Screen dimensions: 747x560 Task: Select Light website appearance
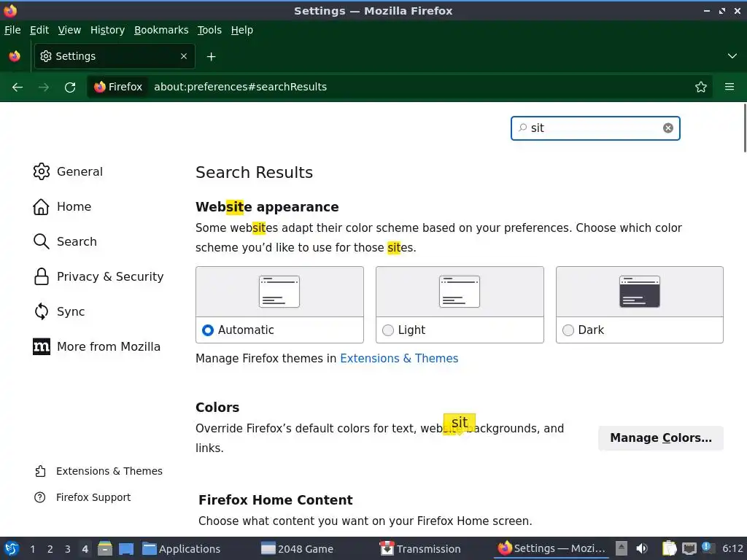[x=388, y=330]
